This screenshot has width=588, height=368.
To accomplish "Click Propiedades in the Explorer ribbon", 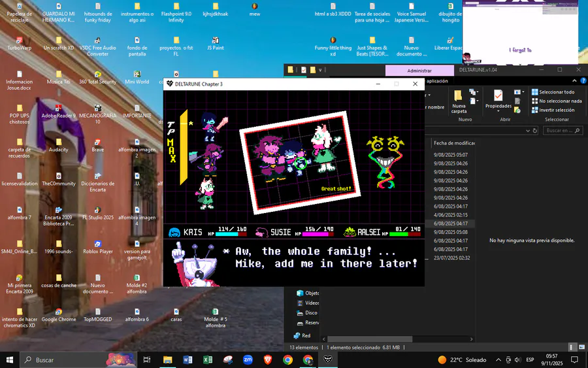I will point(498,99).
